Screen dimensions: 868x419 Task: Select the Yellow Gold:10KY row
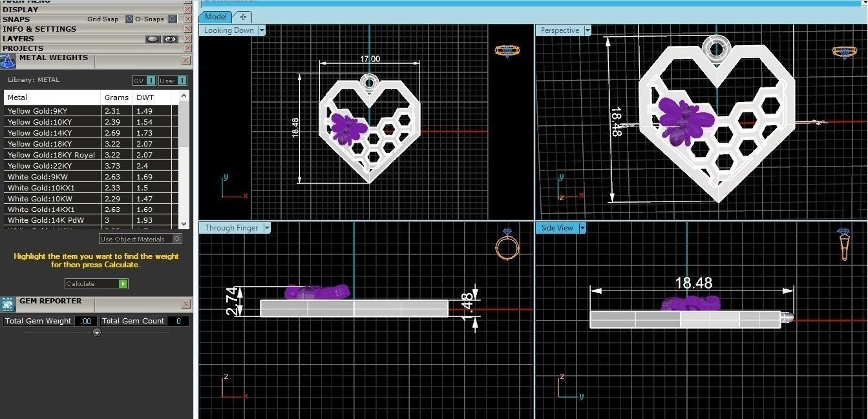(91, 122)
